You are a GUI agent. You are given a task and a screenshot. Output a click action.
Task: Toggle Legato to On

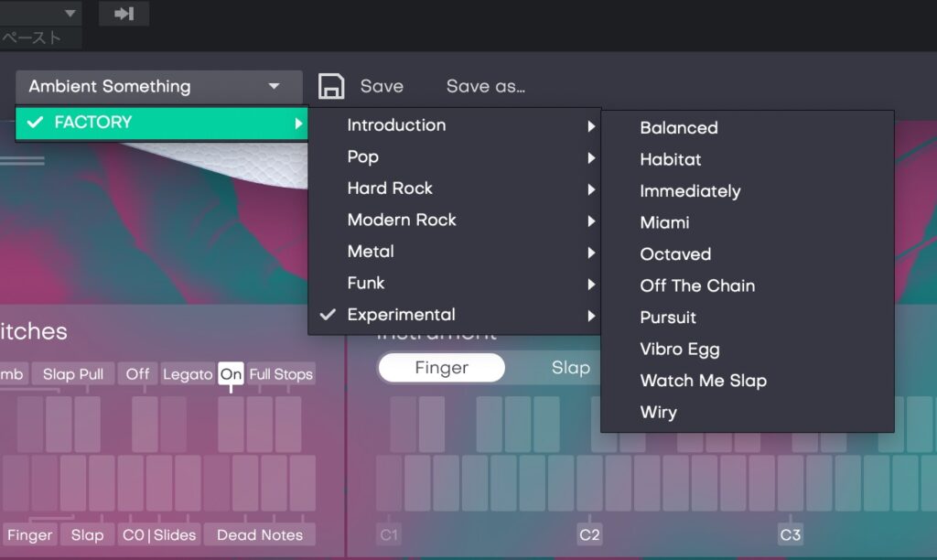(232, 374)
